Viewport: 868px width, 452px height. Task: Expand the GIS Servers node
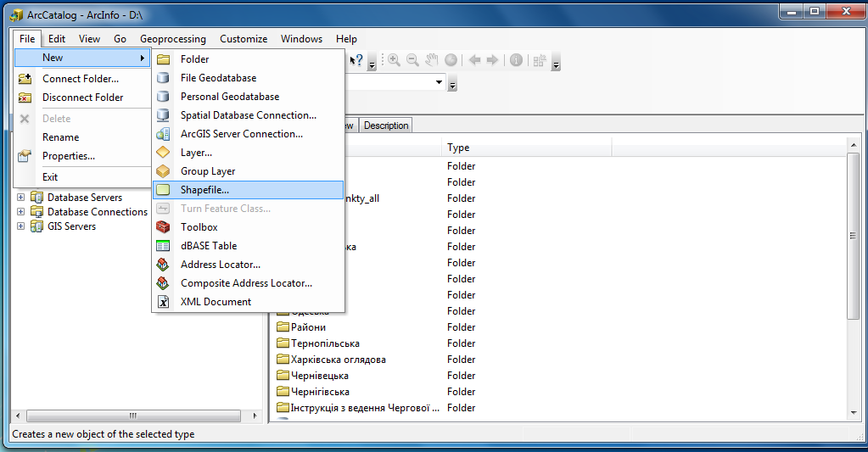(x=20, y=226)
